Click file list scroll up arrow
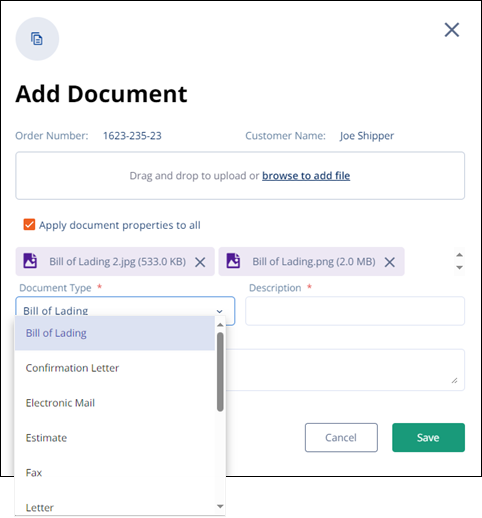This screenshot has height=518, width=482. point(459,255)
